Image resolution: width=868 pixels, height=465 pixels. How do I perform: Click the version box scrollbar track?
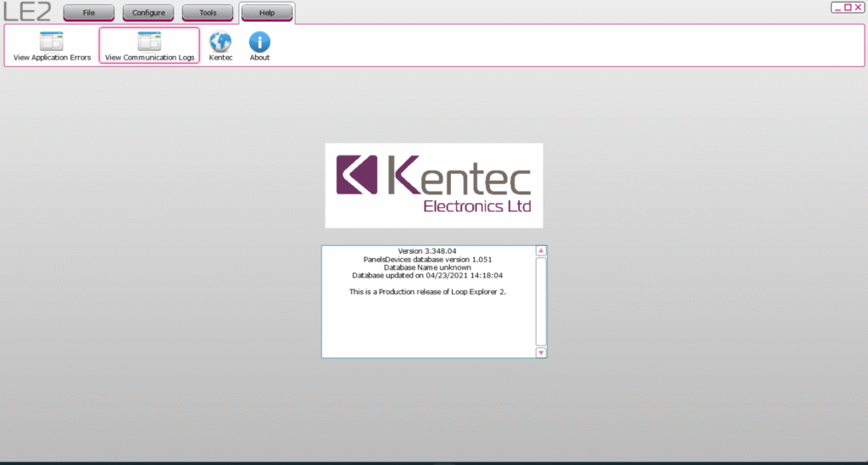pos(541,301)
